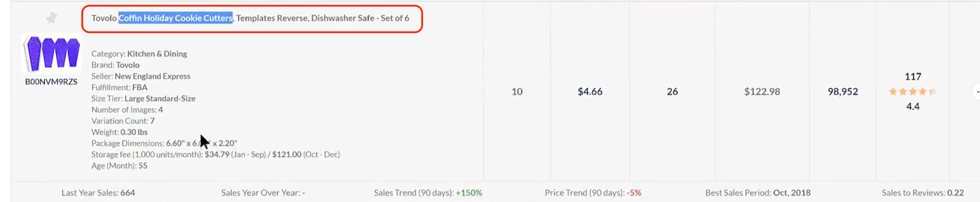Click the Best Sales Period Oct, 2018

click(x=791, y=192)
